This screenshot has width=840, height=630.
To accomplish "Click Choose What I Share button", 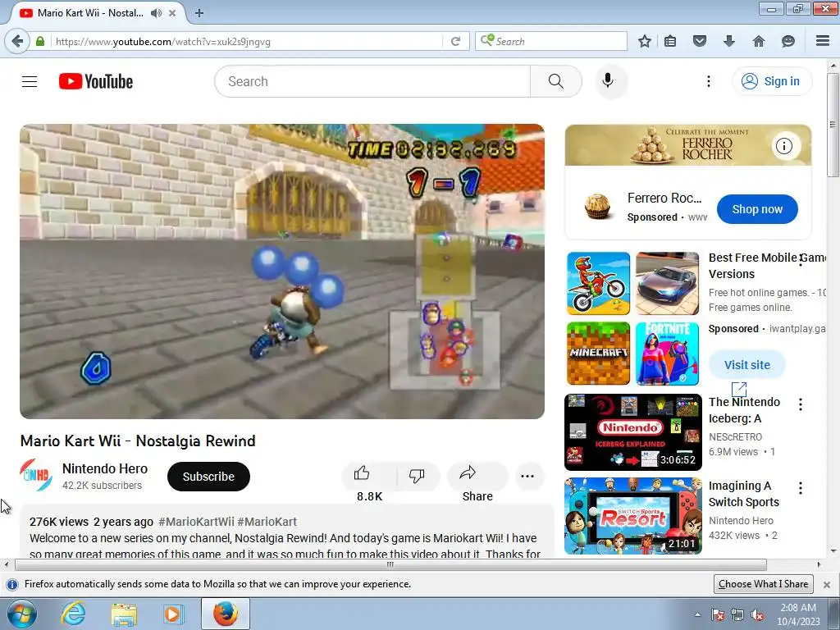I will pyautogui.click(x=764, y=584).
